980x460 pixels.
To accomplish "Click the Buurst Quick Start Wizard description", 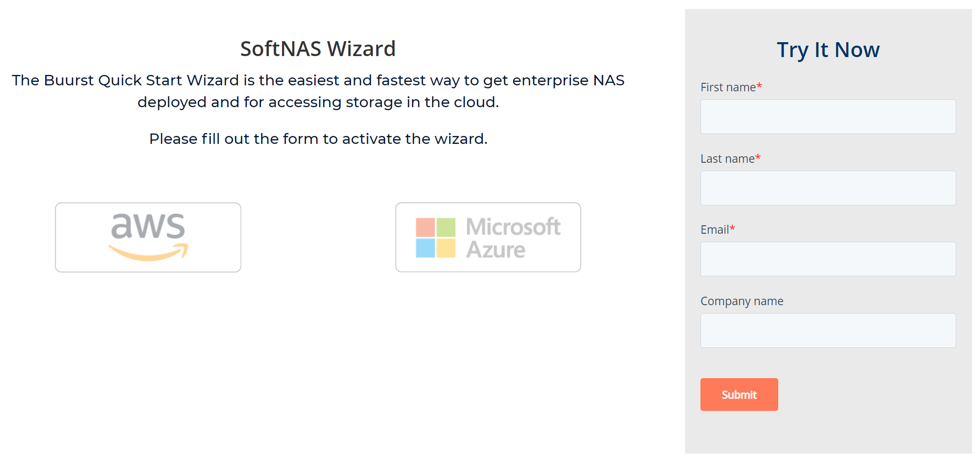I will pos(318,91).
